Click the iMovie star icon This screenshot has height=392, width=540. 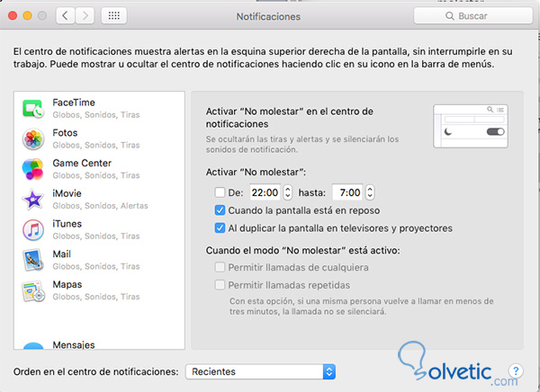pyautogui.click(x=33, y=200)
